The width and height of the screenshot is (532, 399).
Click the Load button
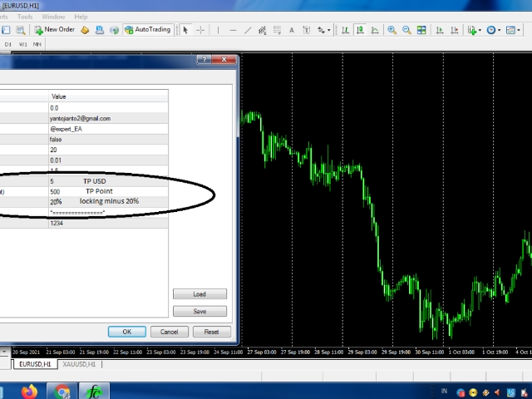pyautogui.click(x=199, y=294)
